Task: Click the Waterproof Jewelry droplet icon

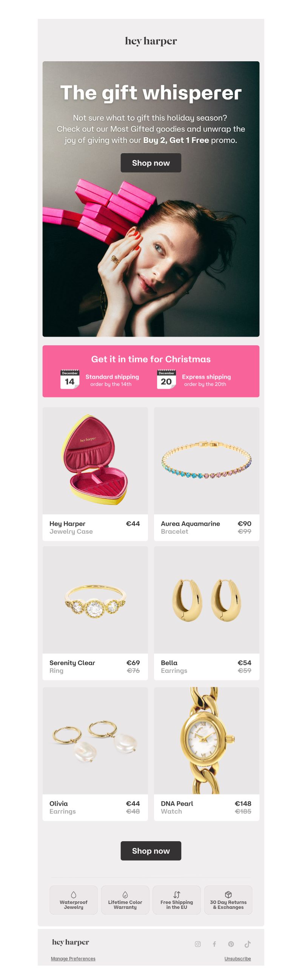Action: point(74,895)
